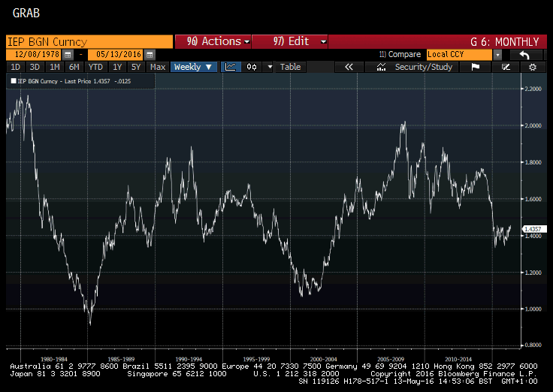
Task: Select the 1D range tab
Action: click(x=16, y=67)
